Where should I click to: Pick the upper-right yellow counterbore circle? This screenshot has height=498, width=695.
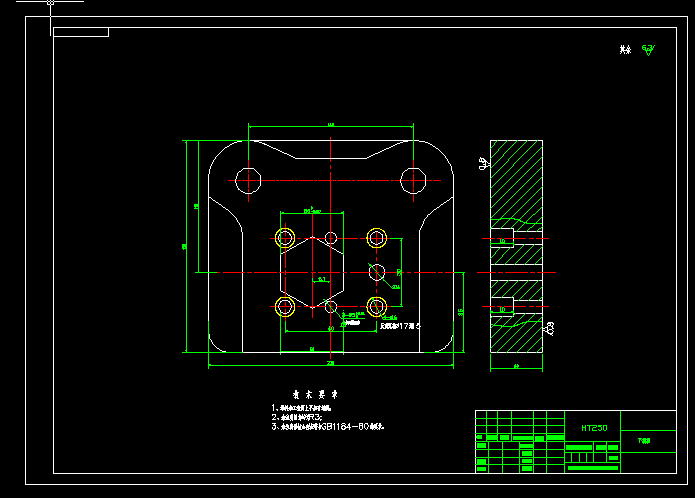click(x=377, y=238)
